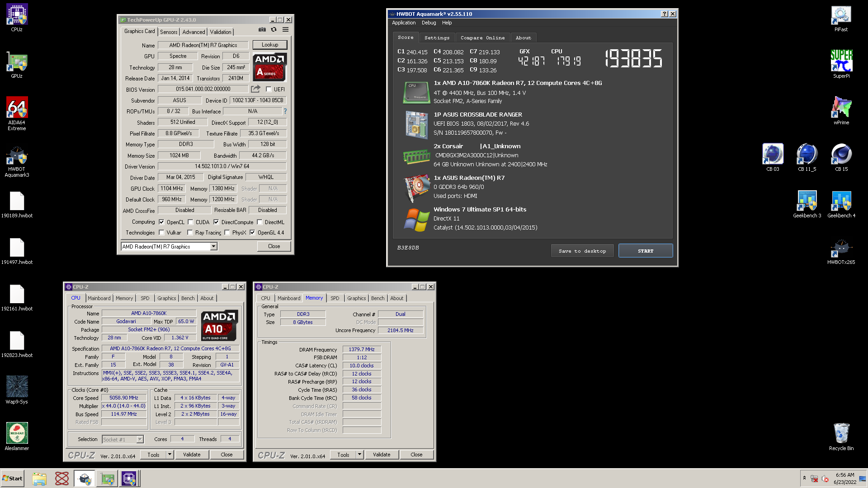Toggle the UEFI checkbox in GPU-Z

[269, 89]
